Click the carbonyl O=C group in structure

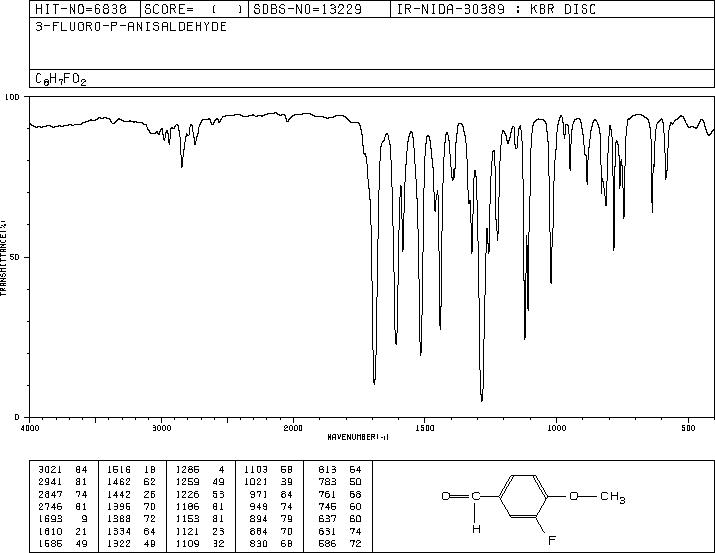point(461,496)
